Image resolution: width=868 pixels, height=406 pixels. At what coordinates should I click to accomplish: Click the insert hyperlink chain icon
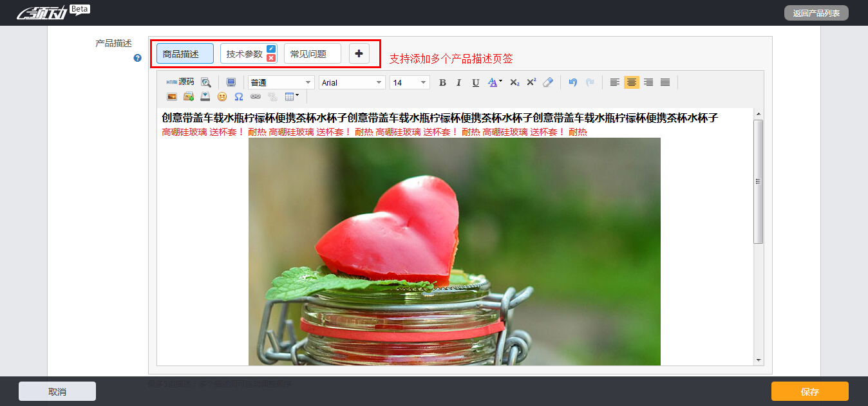[x=256, y=97]
